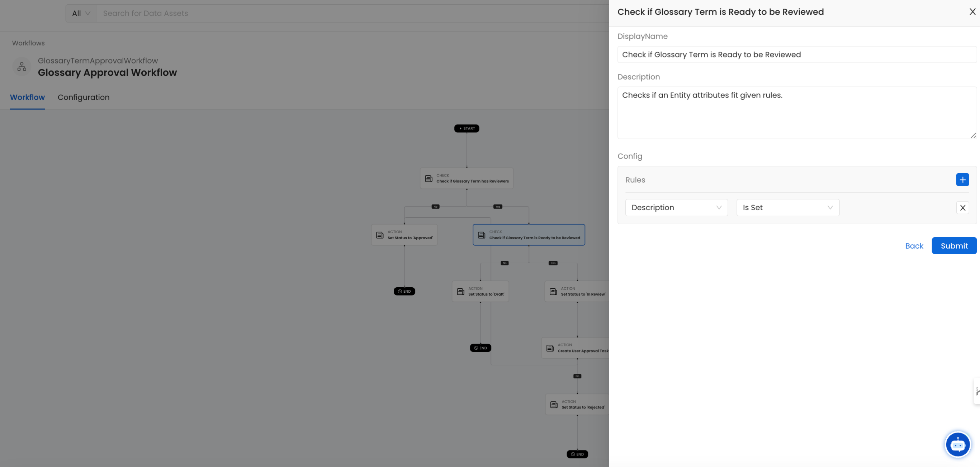
Task: Edit the DisplayName input field
Action: tap(797, 55)
